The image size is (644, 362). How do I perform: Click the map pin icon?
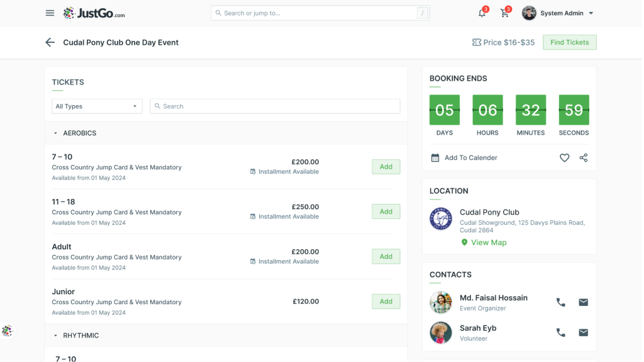[x=464, y=242]
